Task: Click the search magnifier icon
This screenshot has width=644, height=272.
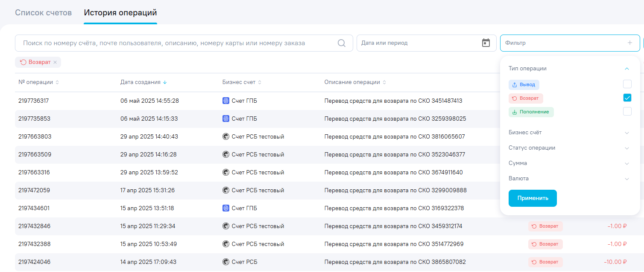Action: pyautogui.click(x=342, y=43)
